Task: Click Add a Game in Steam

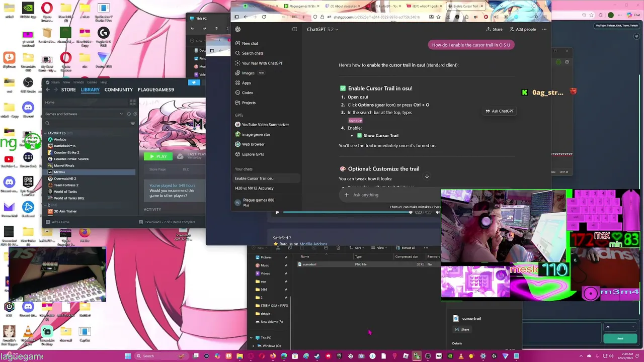Action: pyautogui.click(x=57, y=222)
